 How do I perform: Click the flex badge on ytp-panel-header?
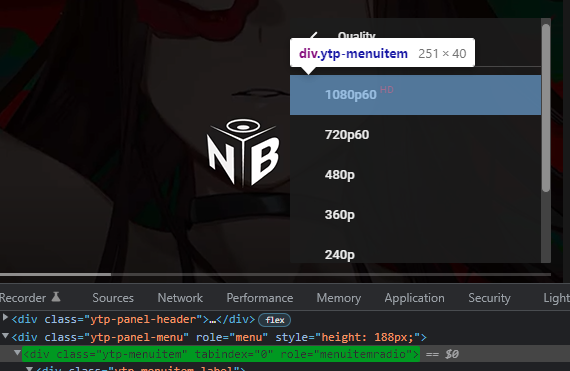(274, 320)
